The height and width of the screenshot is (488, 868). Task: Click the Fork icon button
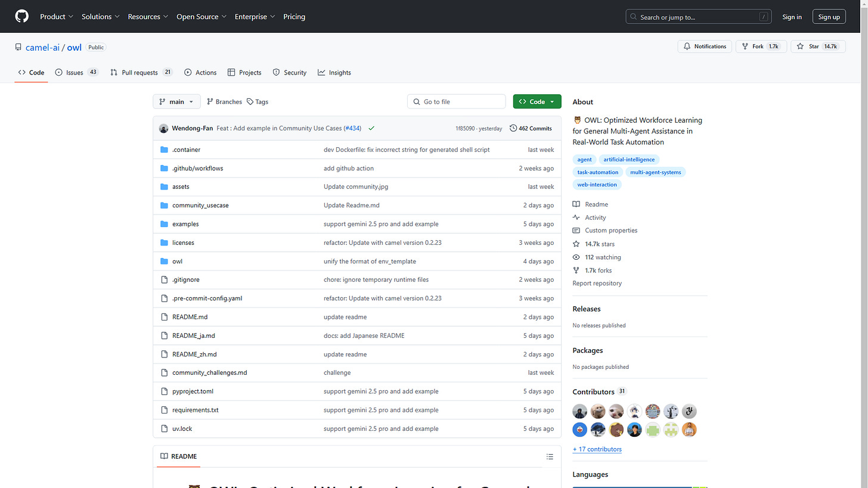[745, 46]
